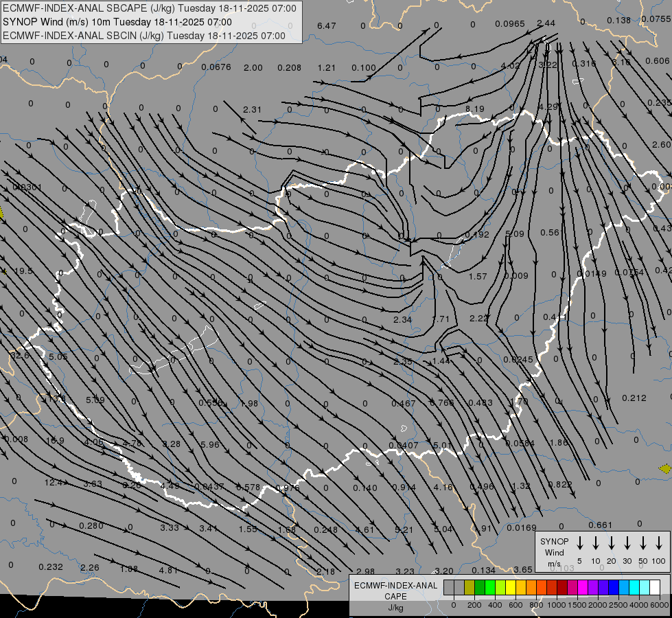
Task: Click the 4.02 value near top right
Action: click(x=511, y=66)
